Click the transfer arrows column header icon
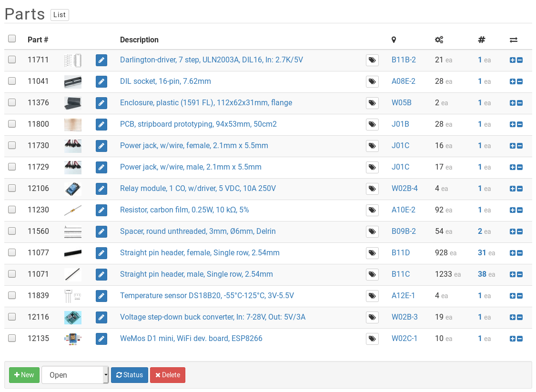536x392 pixels. click(514, 40)
